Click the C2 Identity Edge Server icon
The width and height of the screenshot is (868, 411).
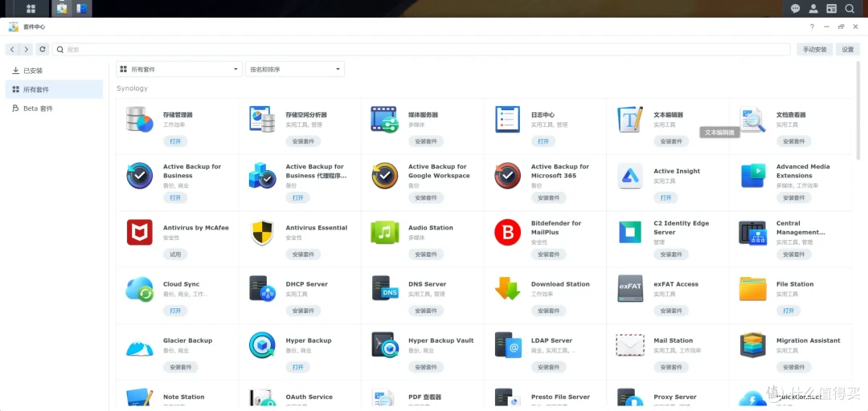coord(631,232)
